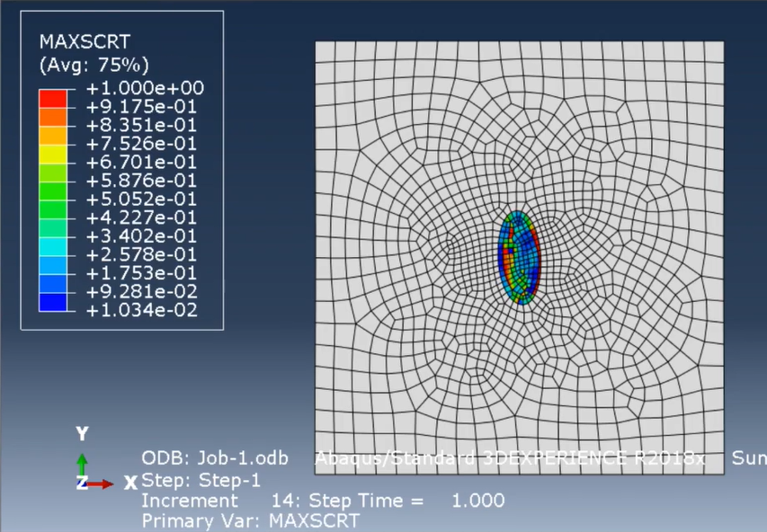Select the Primary Var: MAXSCRT text
Image resolution: width=767 pixels, height=532 pixels.
(x=251, y=520)
